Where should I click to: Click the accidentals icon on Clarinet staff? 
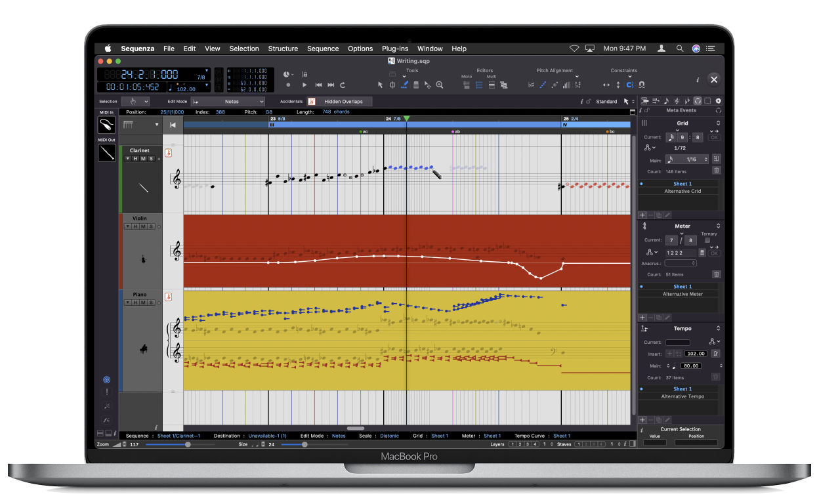point(169,154)
